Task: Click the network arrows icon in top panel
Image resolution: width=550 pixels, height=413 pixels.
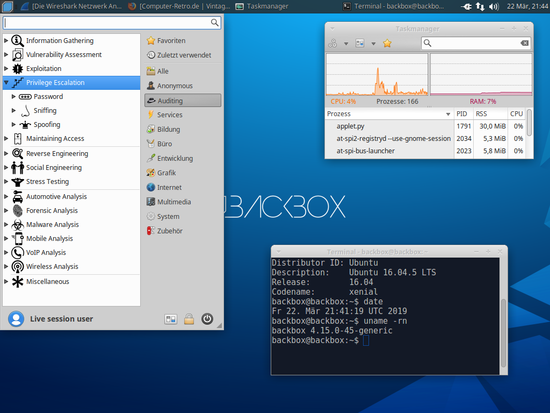Action: tap(480, 6)
